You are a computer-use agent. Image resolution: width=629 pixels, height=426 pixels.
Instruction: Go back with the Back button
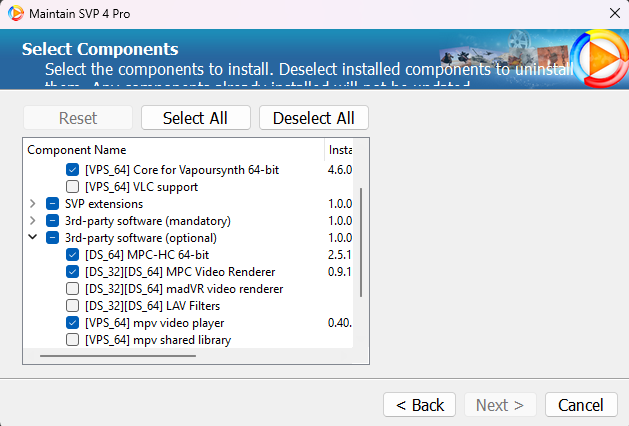point(419,405)
